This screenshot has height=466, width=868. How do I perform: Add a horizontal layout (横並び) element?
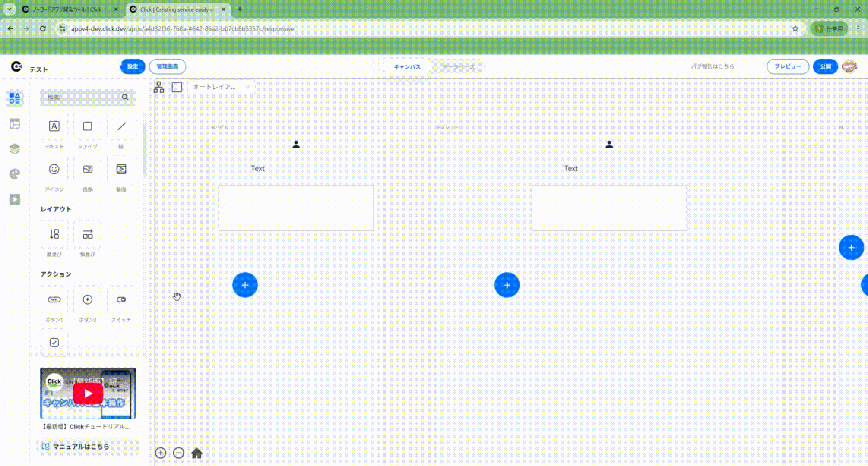point(88,234)
